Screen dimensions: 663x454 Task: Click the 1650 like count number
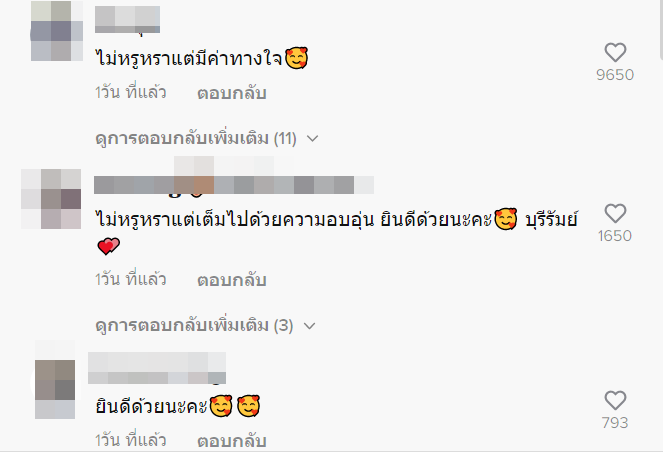click(x=615, y=236)
